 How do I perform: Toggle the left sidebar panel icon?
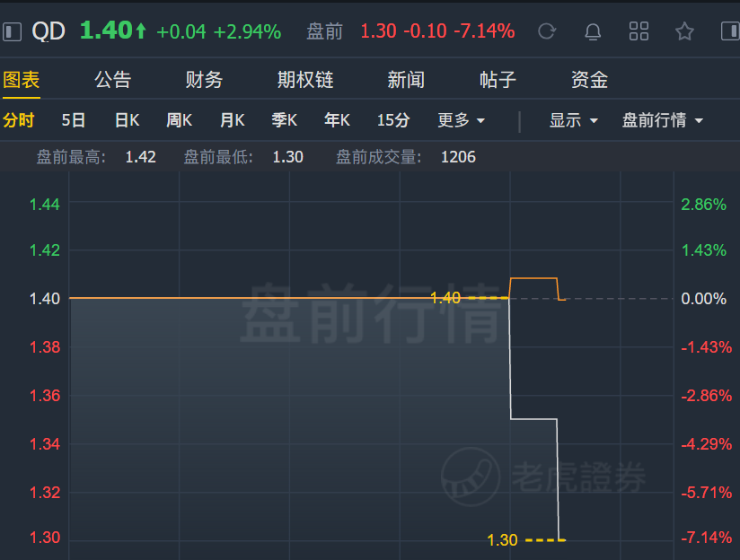tap(12, 31)
